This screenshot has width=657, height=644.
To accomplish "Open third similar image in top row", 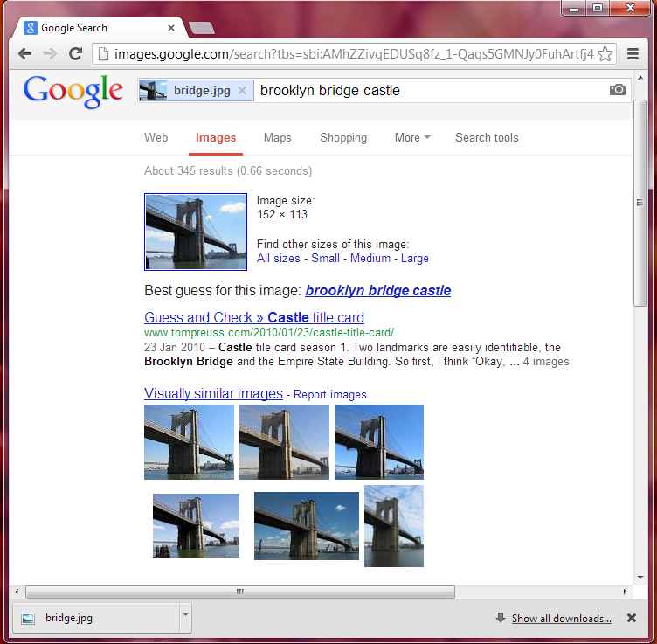I will click(x=379, y=442).
